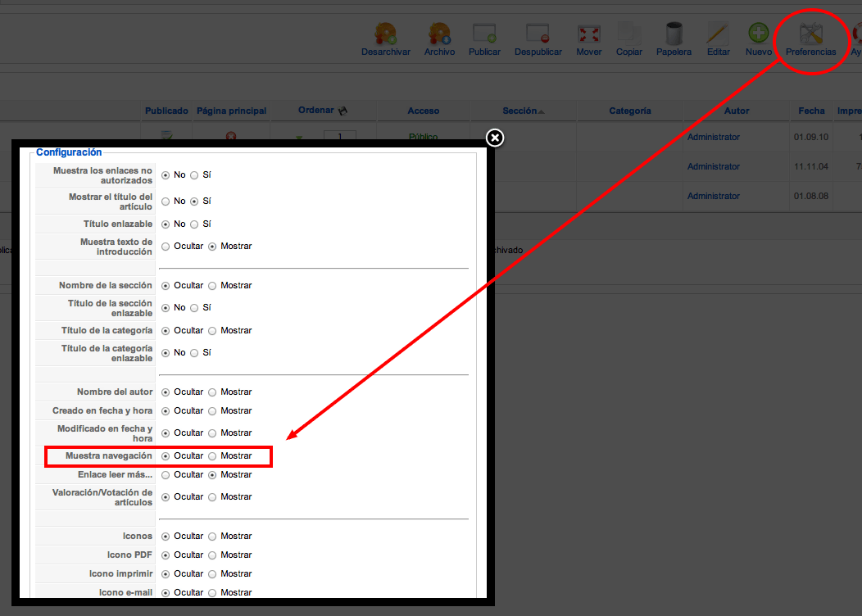
Task: Click the Desarchivar toolbar icon
Action: (385, 34)
